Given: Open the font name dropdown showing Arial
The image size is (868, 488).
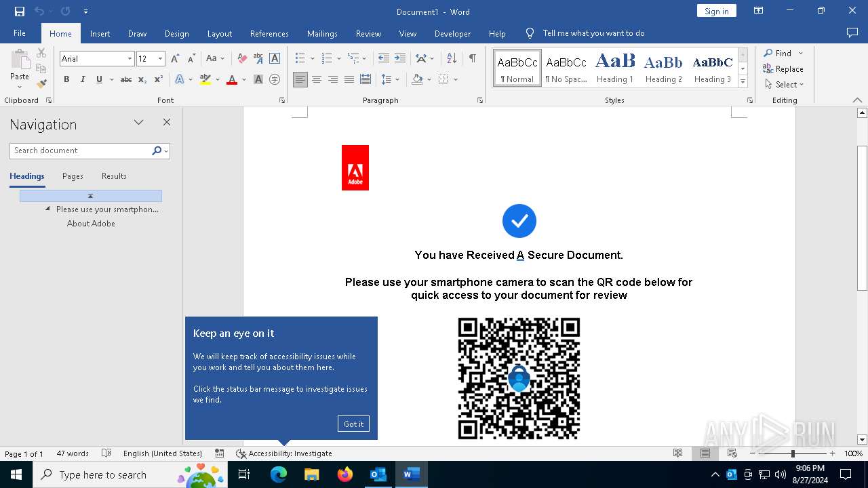Looking at the screenshot, I should pos(130,59).
